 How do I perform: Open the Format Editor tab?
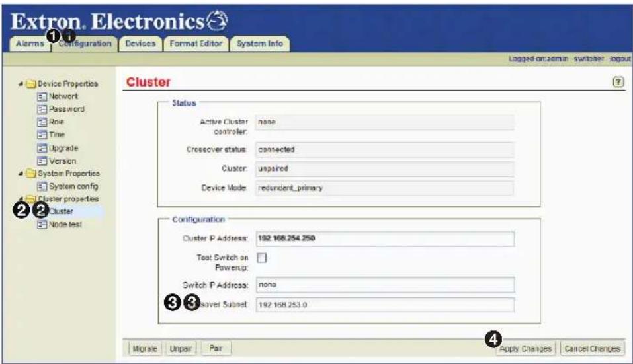(196, 44)
